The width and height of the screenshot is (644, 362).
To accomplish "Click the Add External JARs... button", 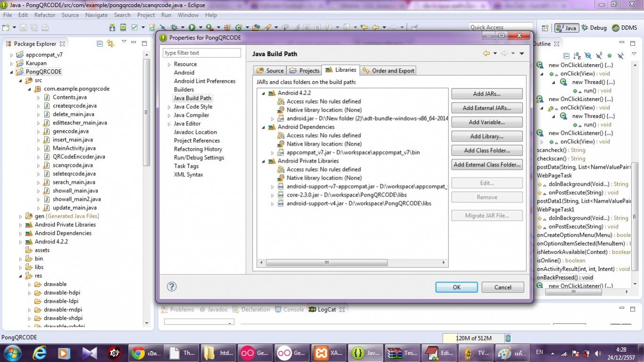I will (487, 108).
